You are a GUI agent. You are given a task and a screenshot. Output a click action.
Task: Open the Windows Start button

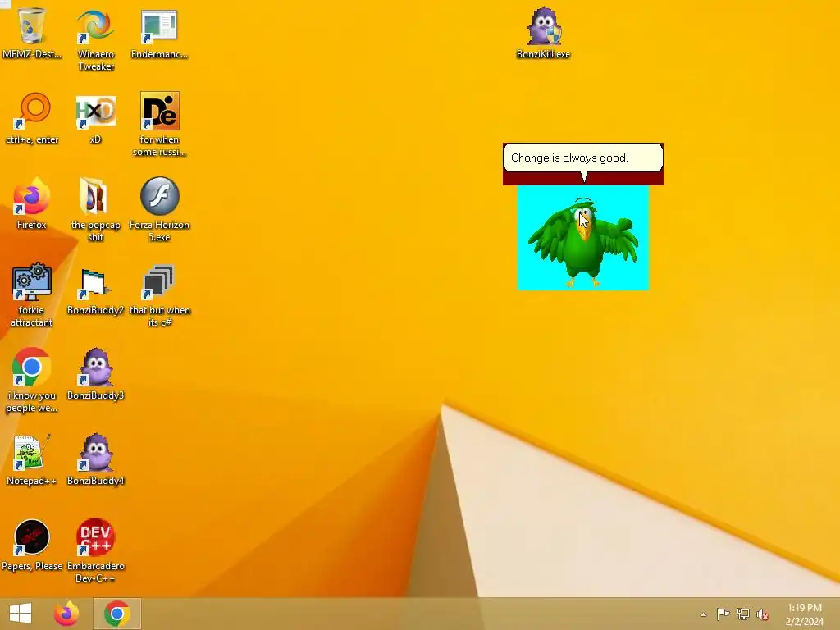point(21,614)
